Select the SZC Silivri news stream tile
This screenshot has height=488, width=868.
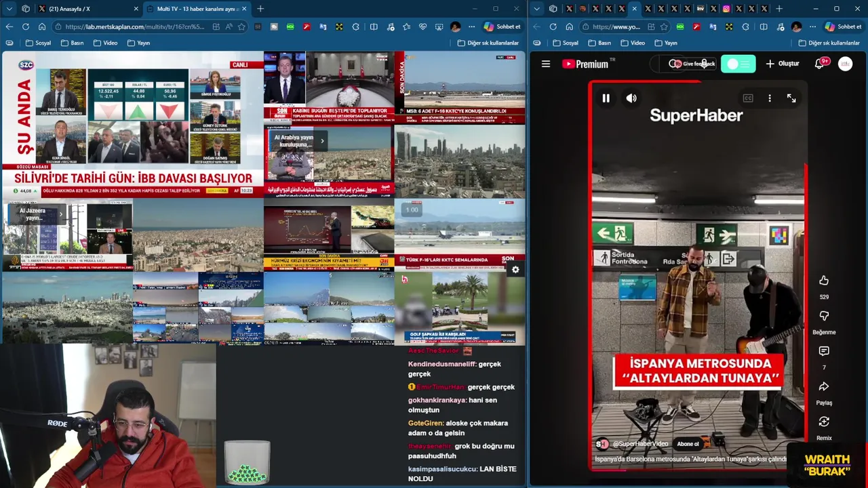coord(132,124)
